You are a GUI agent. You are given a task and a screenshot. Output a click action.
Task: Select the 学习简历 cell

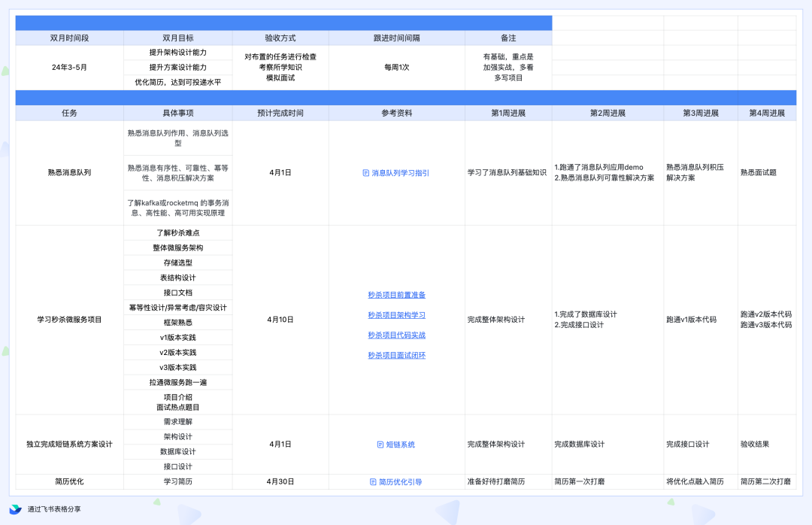(178, 481)
